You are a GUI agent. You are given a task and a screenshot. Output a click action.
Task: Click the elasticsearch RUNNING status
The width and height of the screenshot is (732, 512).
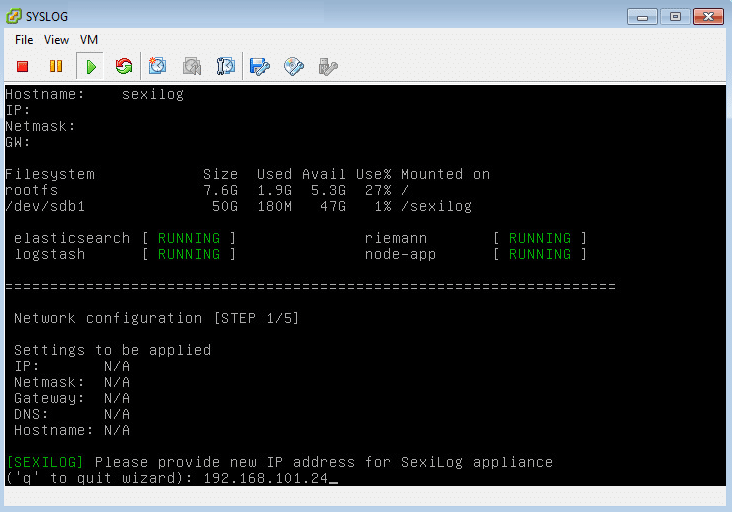[189, 238]
